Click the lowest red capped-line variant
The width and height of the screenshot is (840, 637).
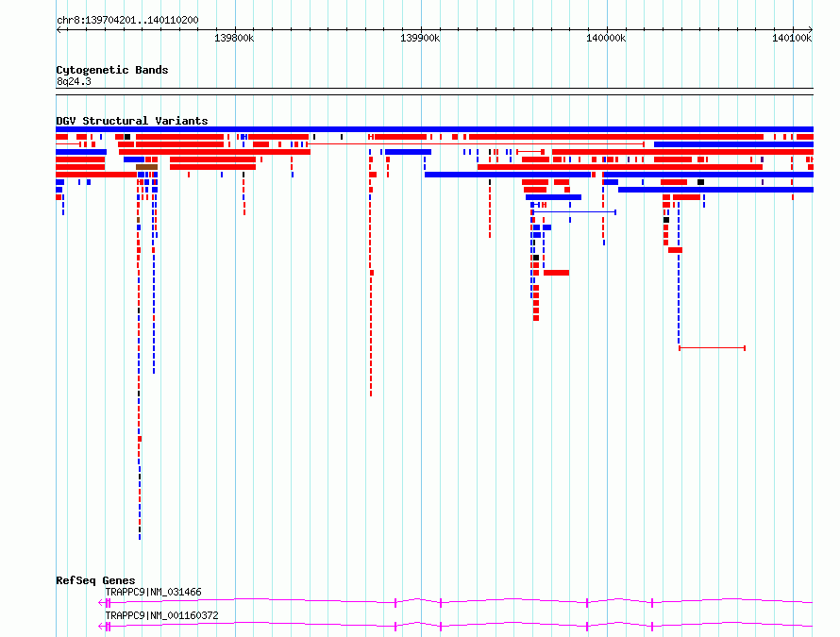click(x=712, y=348)
